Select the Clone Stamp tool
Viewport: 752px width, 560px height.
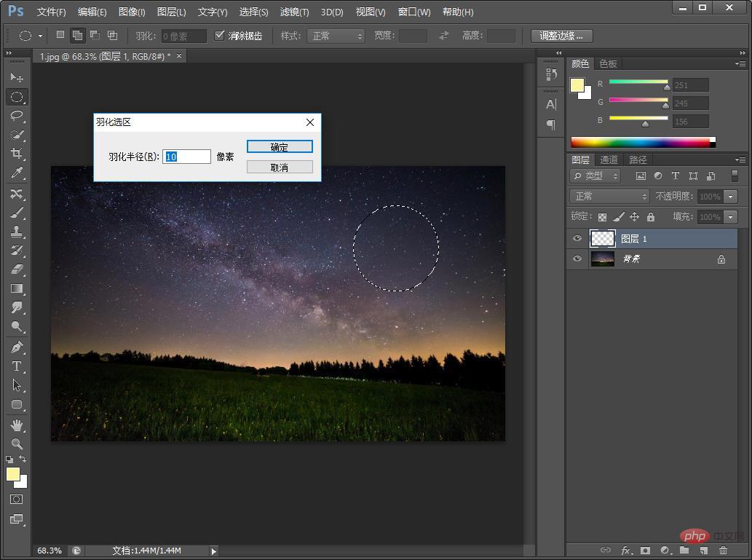pos(17,232)
